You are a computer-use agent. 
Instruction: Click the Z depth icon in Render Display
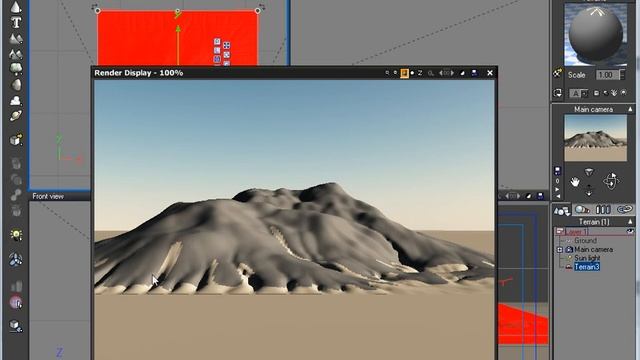pyautogui.click(x=420, y=73)
